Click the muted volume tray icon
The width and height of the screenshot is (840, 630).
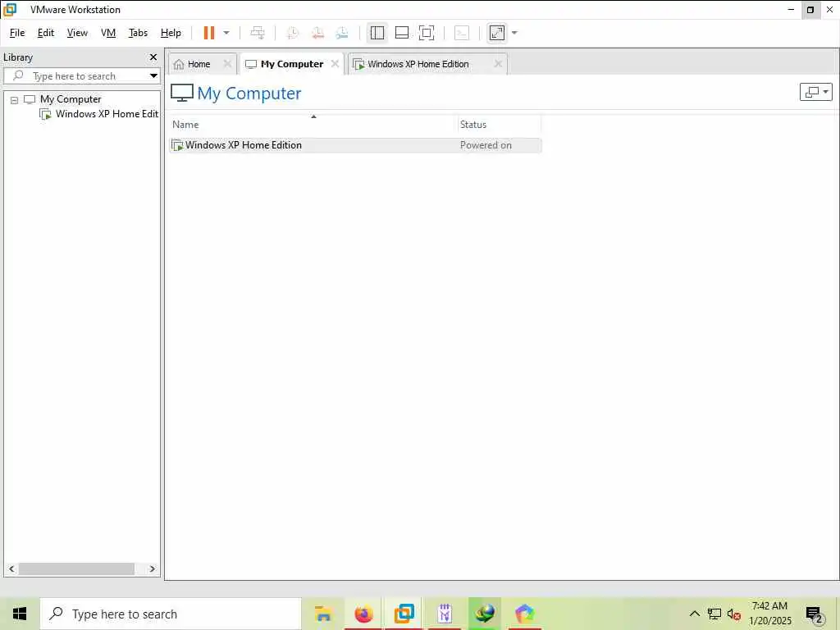click(x=734, y=614)
